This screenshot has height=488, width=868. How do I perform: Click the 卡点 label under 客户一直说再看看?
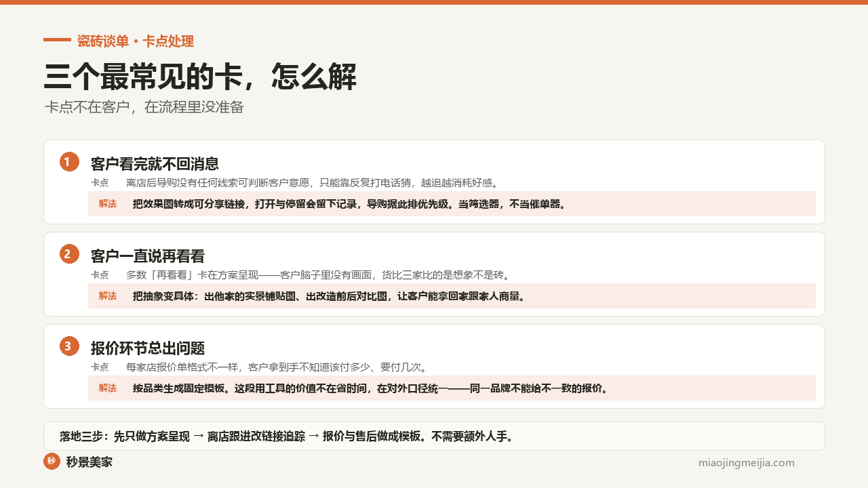100,275
